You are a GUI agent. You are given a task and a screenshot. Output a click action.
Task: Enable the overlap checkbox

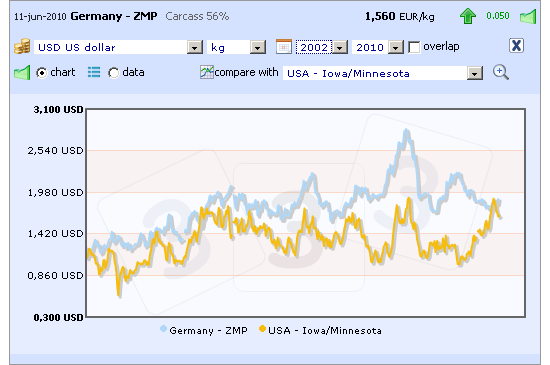pyautogui.click(x=414, y=47)
